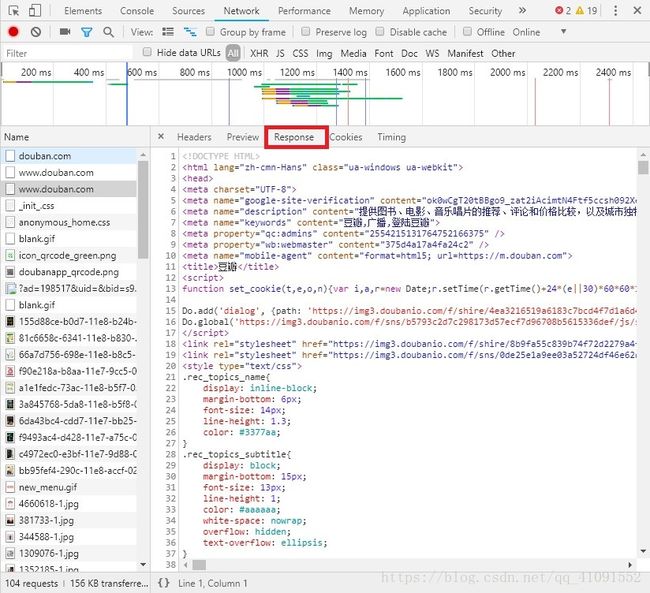650x593 pixels.
Task: Open the Security tab
Action: point(485,11)
